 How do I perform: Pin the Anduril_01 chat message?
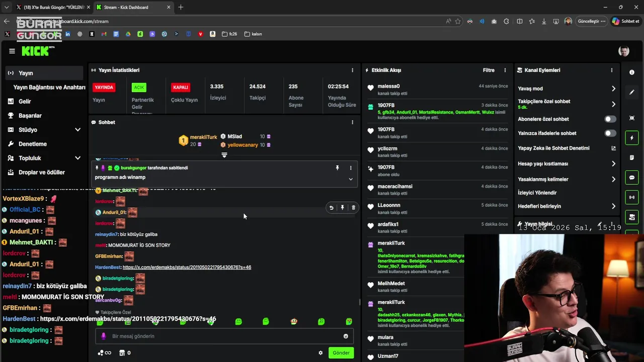point(342,208)
